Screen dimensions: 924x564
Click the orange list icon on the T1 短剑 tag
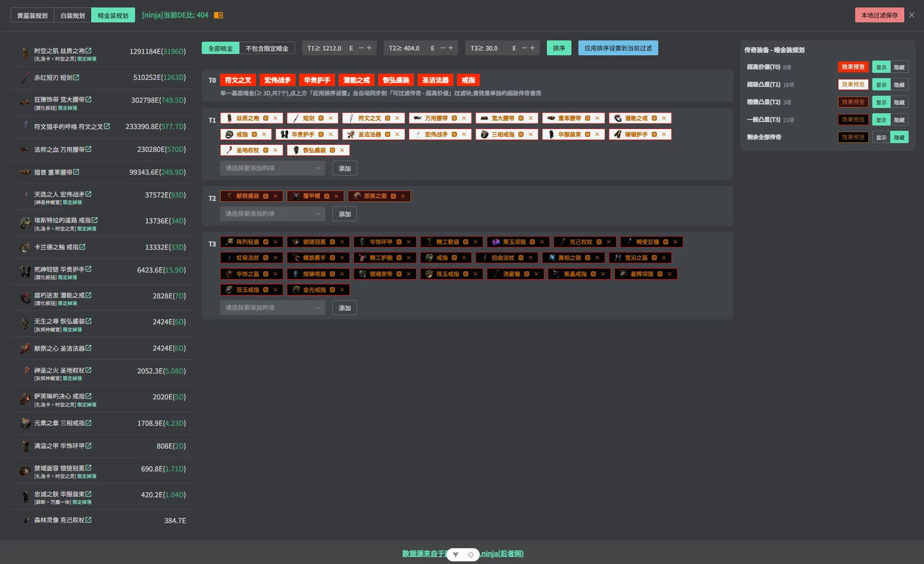pyautogui.click(x=321, y=118)
